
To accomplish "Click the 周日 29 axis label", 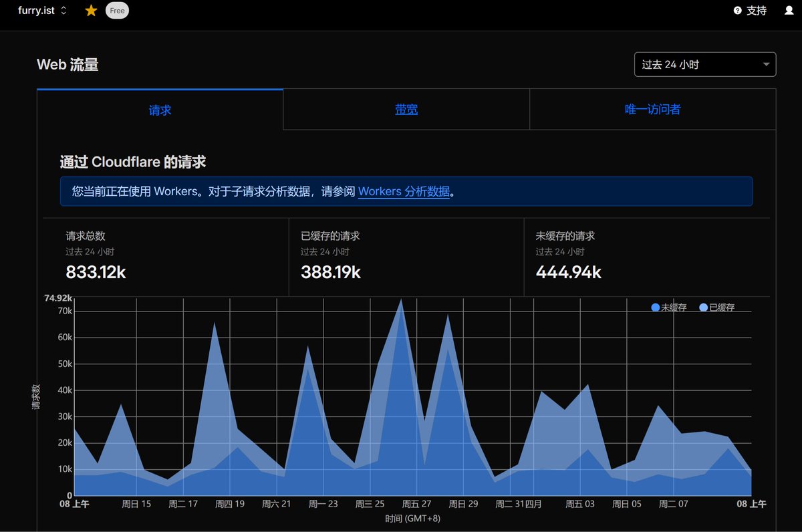I will [464, 504].
